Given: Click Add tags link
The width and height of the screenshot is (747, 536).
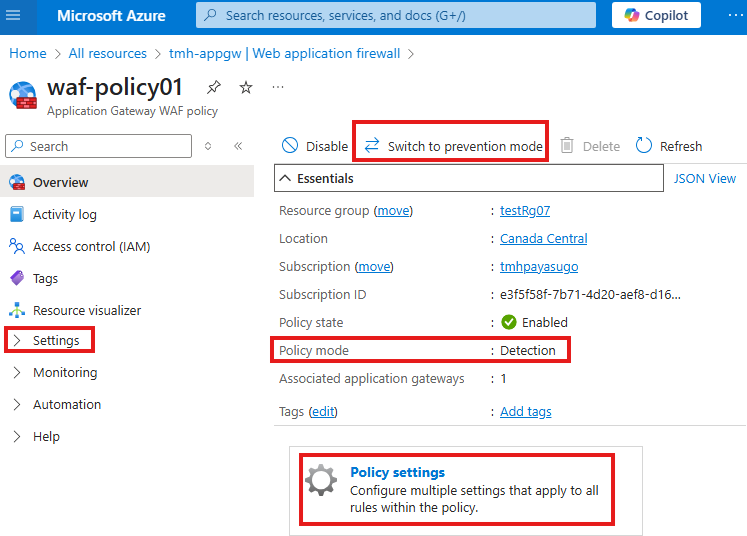Looking at the screenshot, I should 525,411.
